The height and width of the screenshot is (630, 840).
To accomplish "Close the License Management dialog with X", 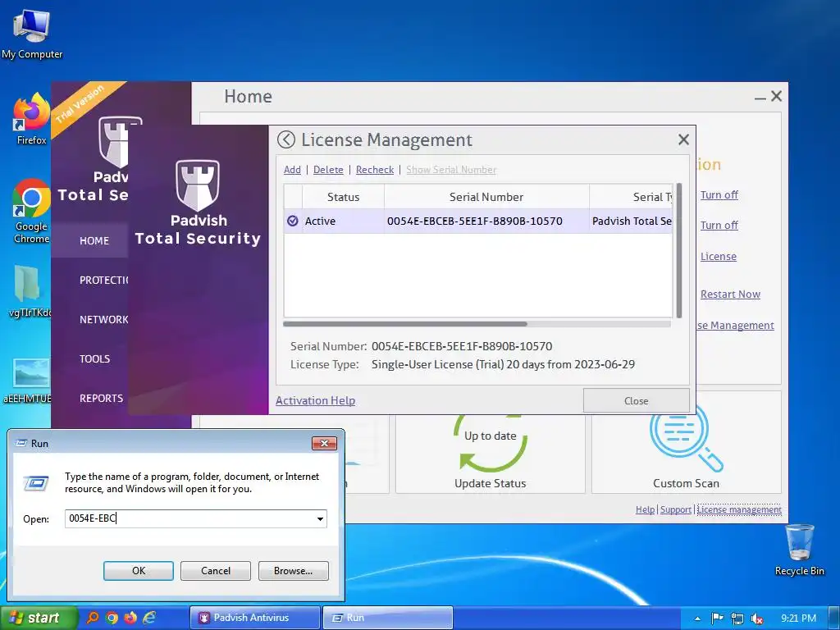I will [683, 139].
